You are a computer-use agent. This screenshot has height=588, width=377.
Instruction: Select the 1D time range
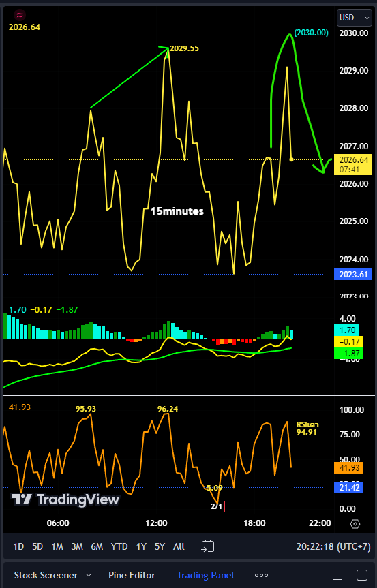(18, 546)
